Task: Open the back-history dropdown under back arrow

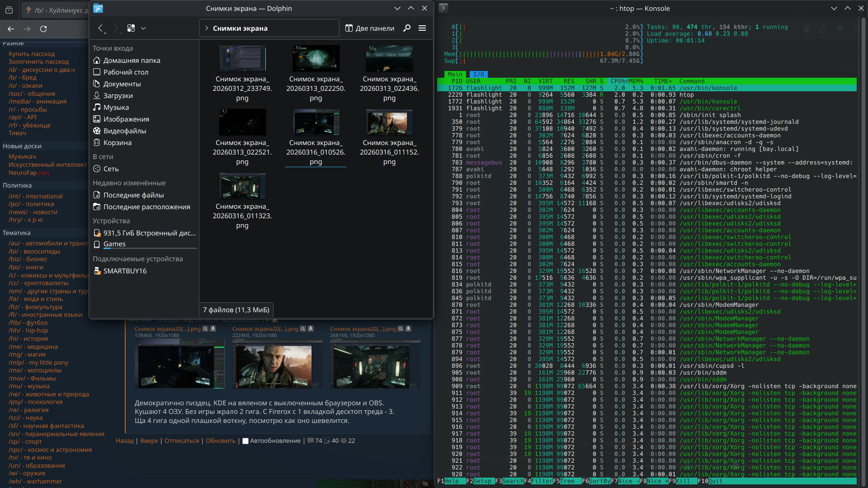Action: point(105,33)
